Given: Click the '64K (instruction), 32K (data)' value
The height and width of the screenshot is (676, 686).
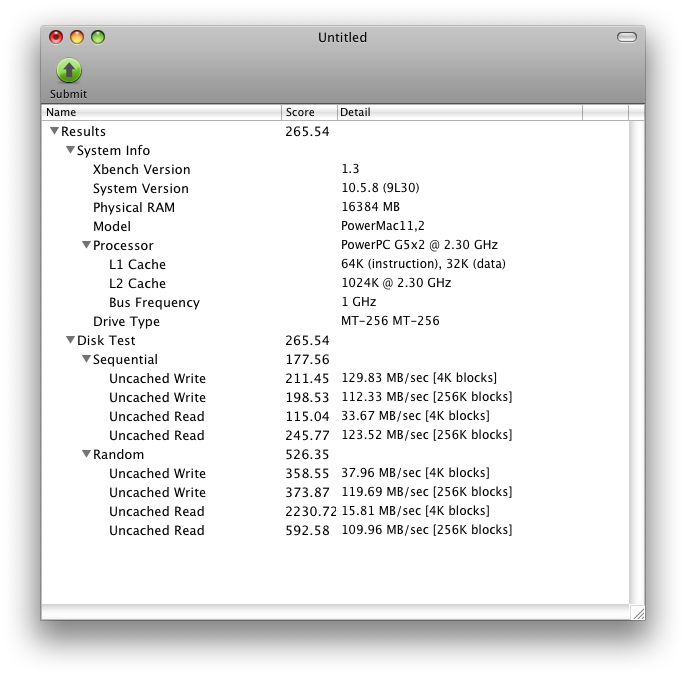Looking at the screenshot, I should pyautogui.click(x=423, y=264).
